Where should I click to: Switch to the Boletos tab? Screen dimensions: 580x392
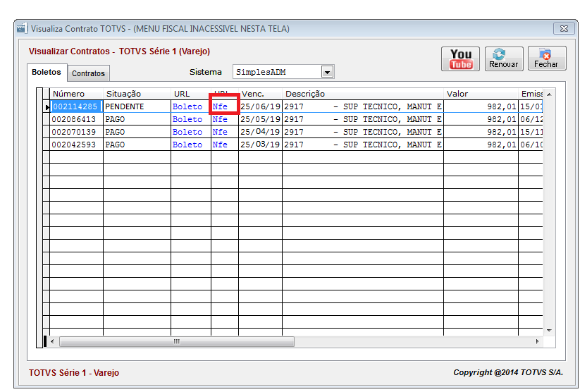pos(47,72)
